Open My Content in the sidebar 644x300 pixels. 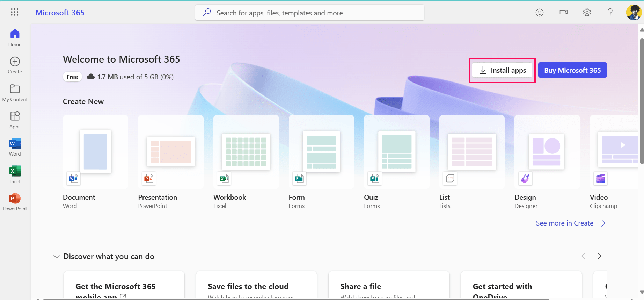(x=15, y=93)
